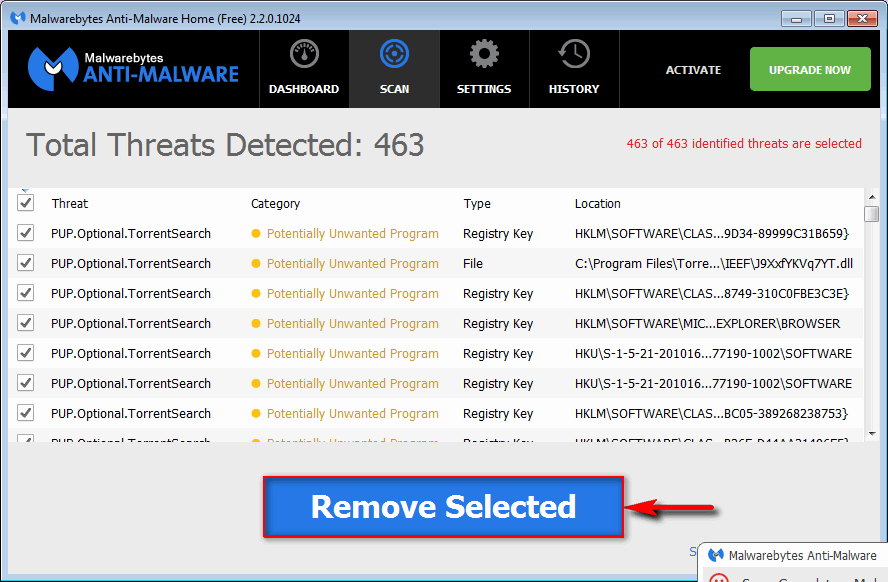Switch to the Scan tab
Screen dimensions: 888x582
click(394, 69)
